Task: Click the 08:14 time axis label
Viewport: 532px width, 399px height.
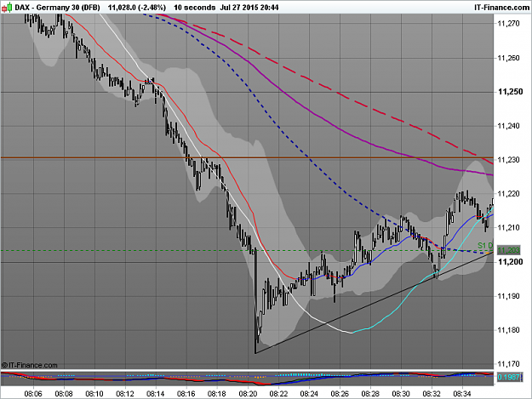Action: [156, 394]
